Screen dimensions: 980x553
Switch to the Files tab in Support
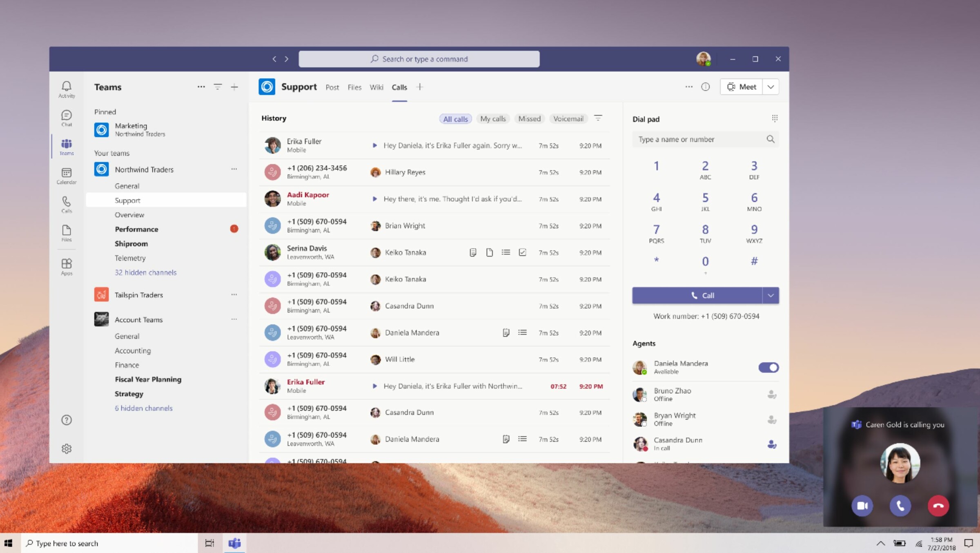coord(354,87)
